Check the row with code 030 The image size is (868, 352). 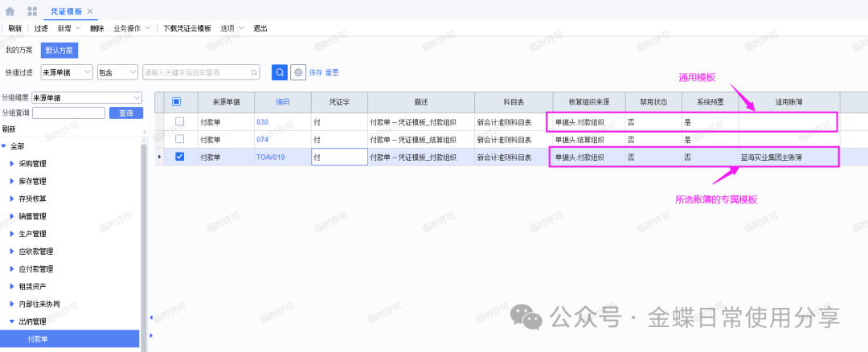tap(179, 122)
